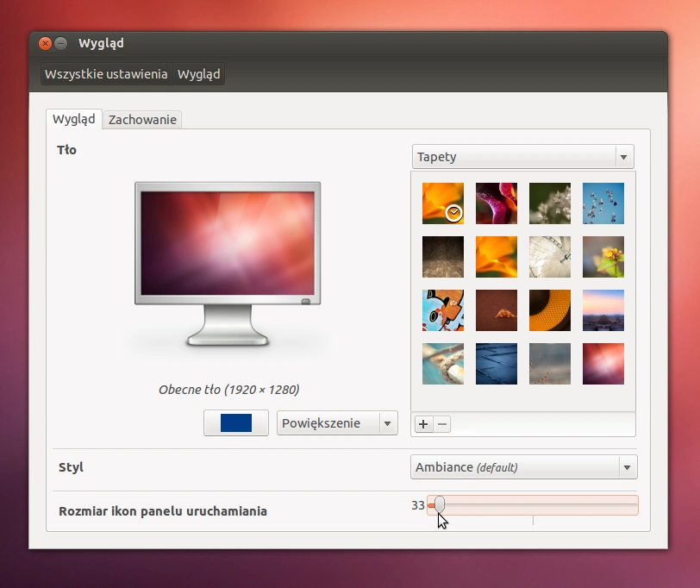Click the Rozmiar ikon panelu uruchamiania label

click(x=163, y=511)
